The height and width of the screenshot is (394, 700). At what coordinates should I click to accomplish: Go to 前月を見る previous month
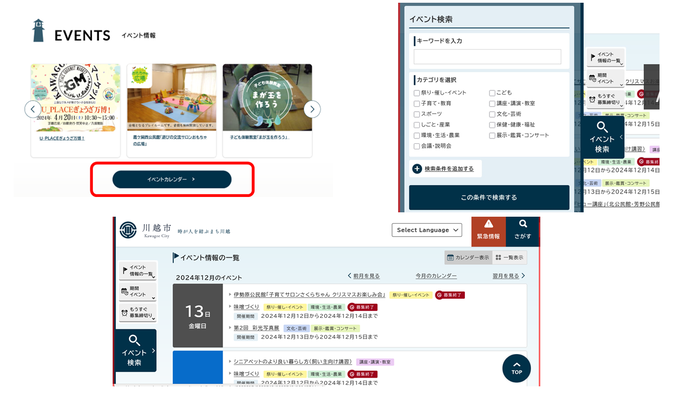pos(364,276)
